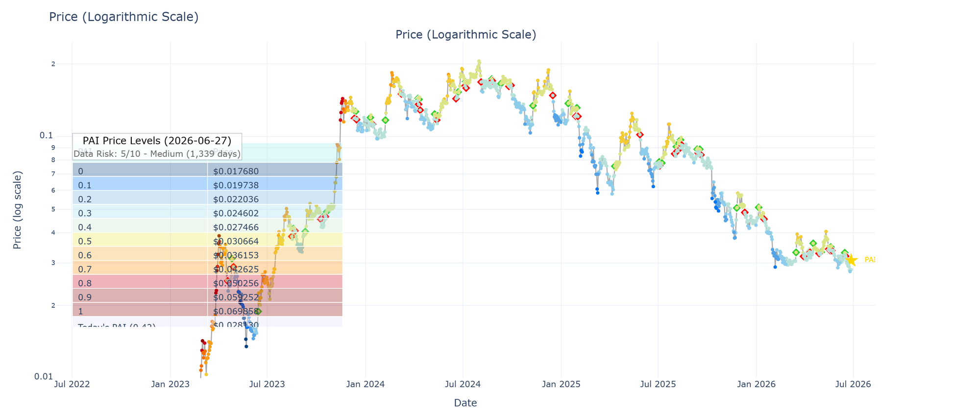Select the PAI level "0.6" table cell

pyautogui.click(x=140, y=253)
